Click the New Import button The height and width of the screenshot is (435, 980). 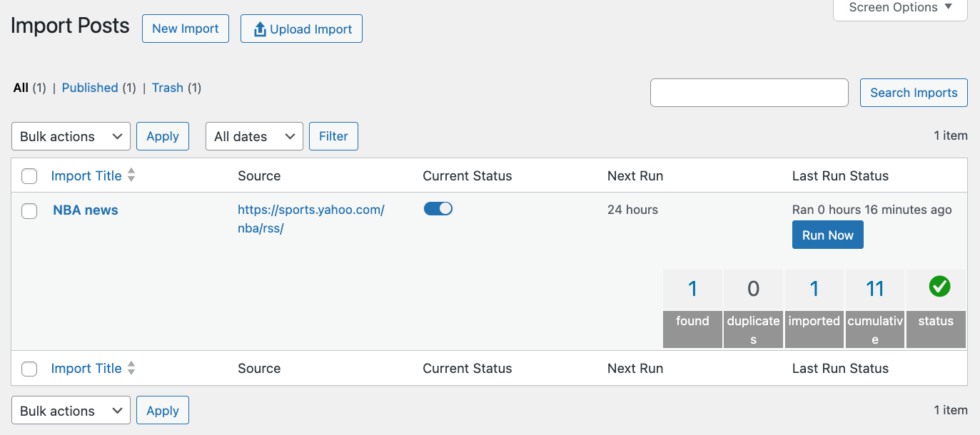tap(185, 29)
